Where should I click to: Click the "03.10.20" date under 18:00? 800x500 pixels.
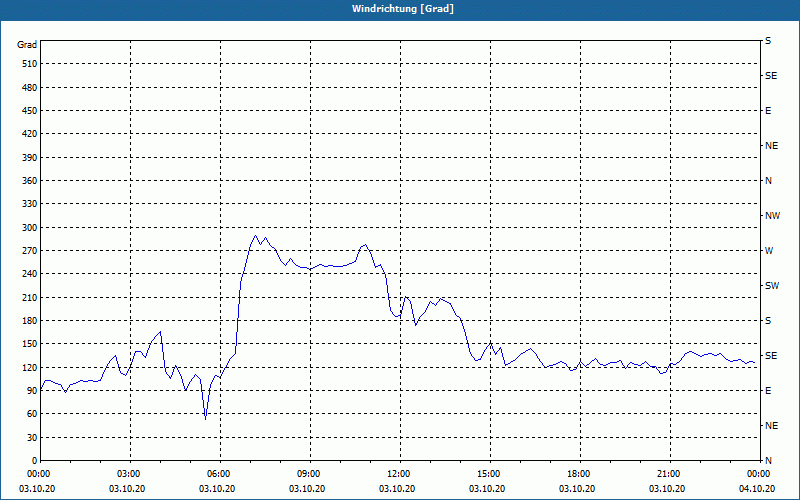(x=577, y=489)
